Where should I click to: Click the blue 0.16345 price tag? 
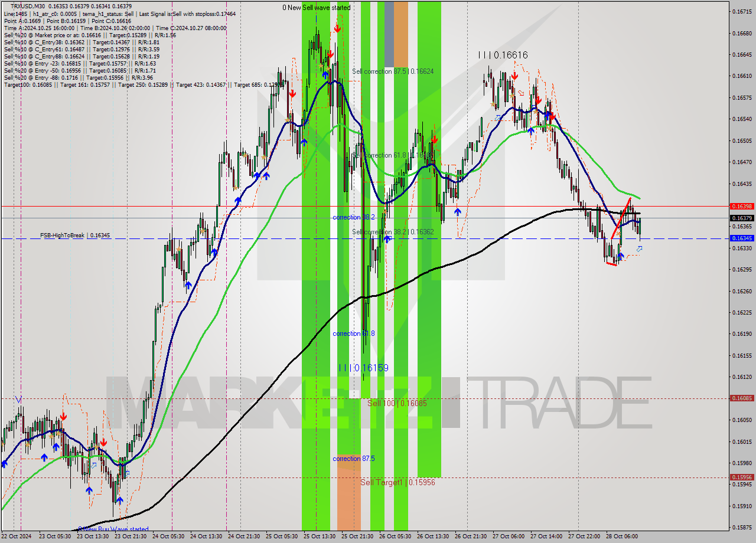[742, 238]
